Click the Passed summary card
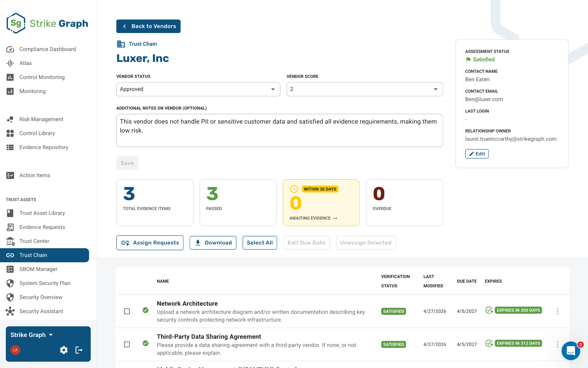The height and width of the screenshot is (368, 588). point(238,203)
